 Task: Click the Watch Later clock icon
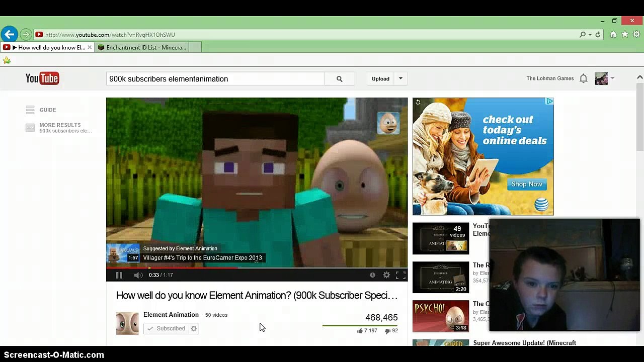372,275
